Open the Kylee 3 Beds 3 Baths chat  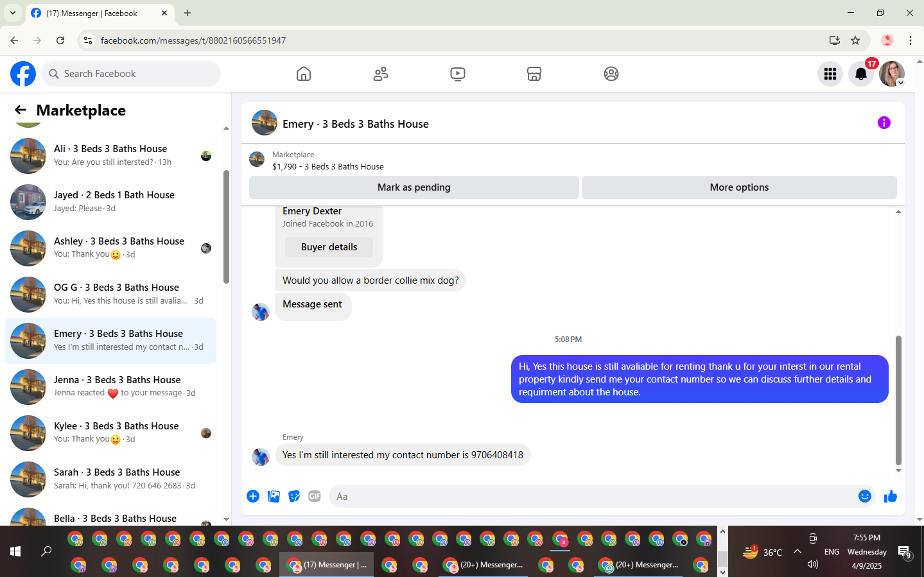[110, 433]
